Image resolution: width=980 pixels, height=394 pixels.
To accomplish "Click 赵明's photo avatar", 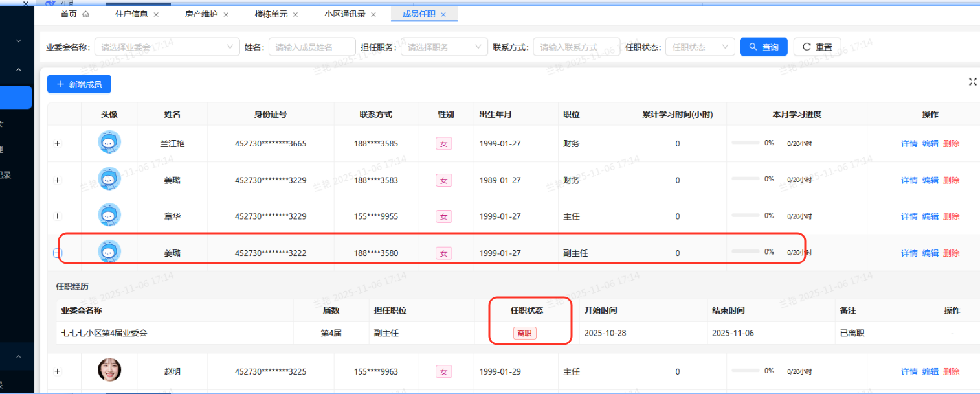I will pyautogui.click(x=109, y=370).
